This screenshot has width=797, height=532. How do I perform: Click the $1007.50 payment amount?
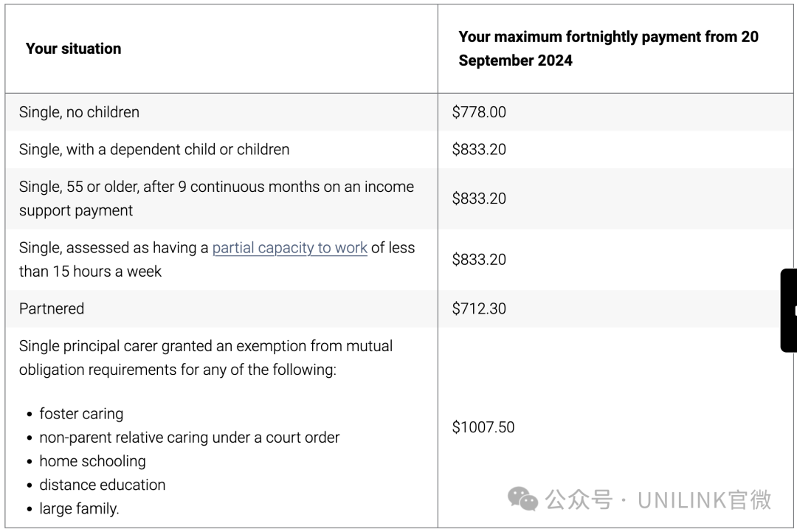(x=483, y=426)
